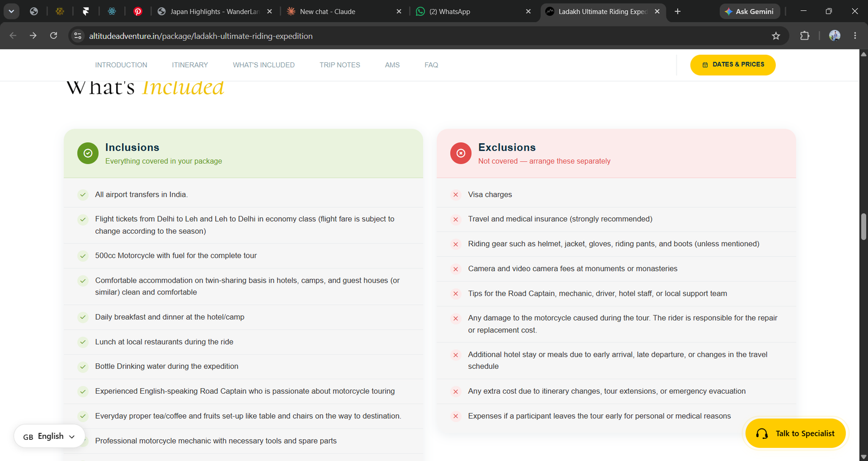Open Chrome three-dot menu
This screenshot has width=868, height=461.
(855, 36)
